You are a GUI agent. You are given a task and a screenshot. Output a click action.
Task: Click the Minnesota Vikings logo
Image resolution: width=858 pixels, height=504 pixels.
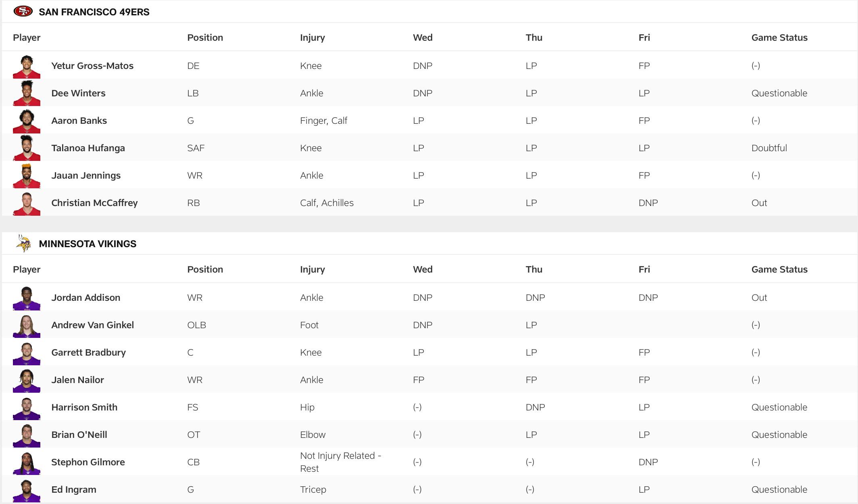coord(25,243)
